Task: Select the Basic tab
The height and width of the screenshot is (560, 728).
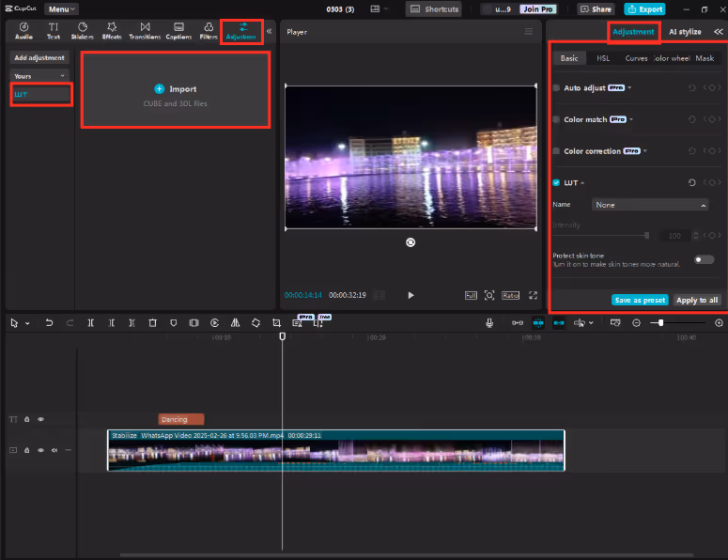Action: pyautogui.click(x=569, y=58)
